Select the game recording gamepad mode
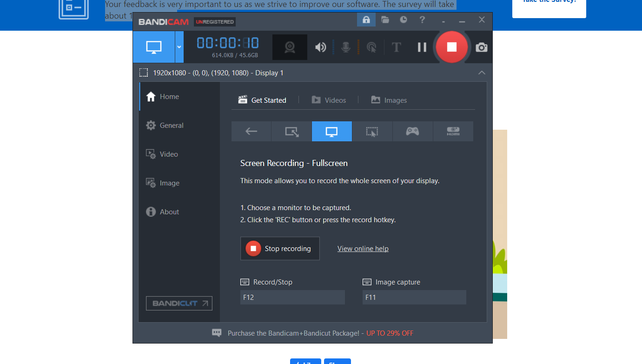Viewport: 642px width, 364px height. tap(412, 131)
